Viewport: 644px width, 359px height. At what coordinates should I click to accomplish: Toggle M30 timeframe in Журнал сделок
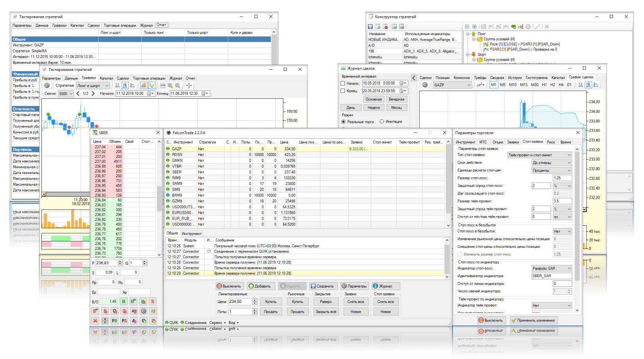(535, 85)
